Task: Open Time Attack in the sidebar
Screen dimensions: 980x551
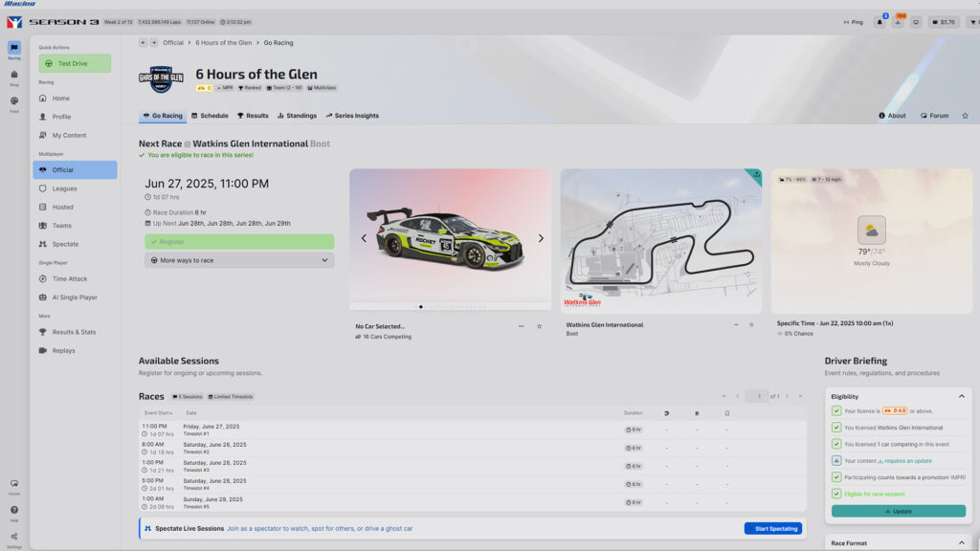Action: (x=75, y=278)
